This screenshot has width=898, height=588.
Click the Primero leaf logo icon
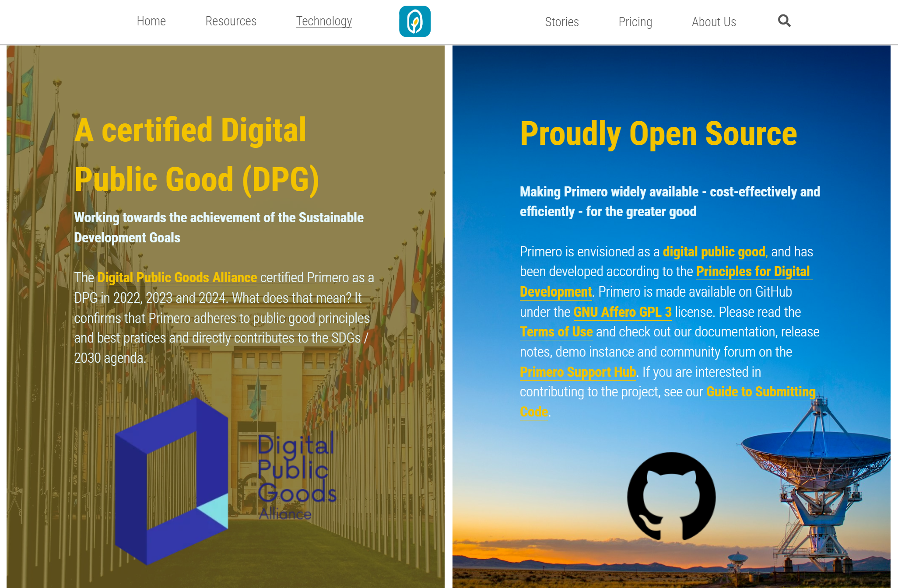[x=415, y=21]
